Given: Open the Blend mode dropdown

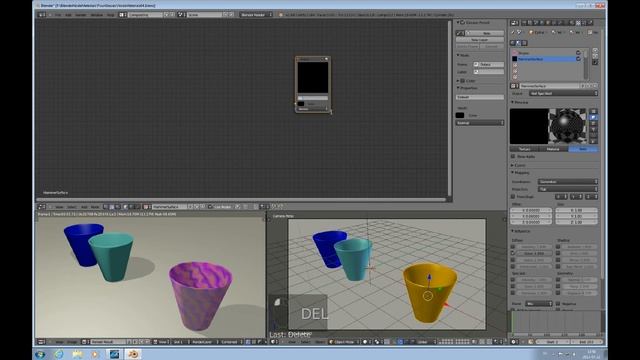Looking at the screenshot, I should [x=538, y=304].
